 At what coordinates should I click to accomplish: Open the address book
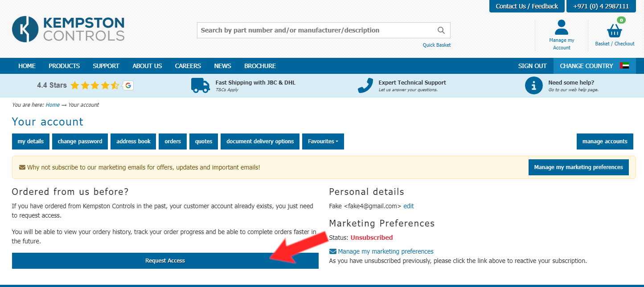tap(134, 141)
